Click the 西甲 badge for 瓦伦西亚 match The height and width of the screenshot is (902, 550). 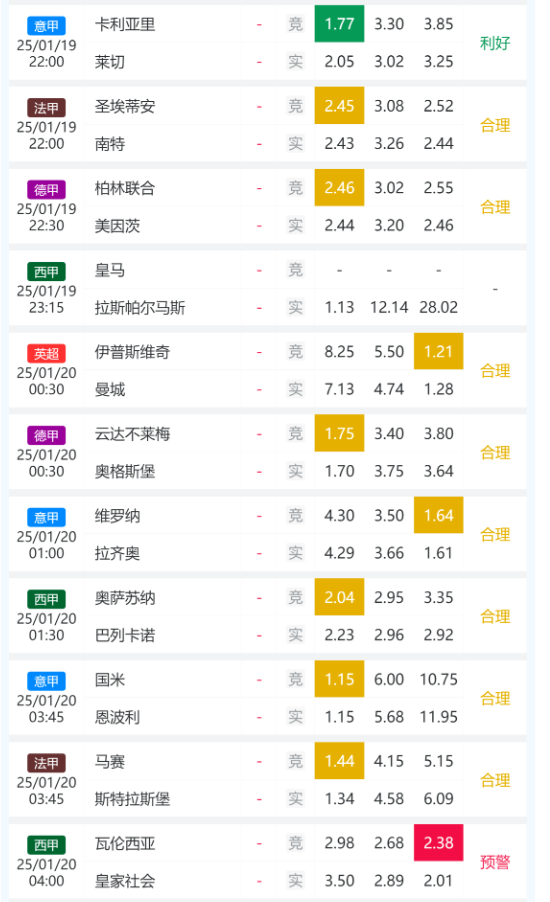click(x=47, y=845)
